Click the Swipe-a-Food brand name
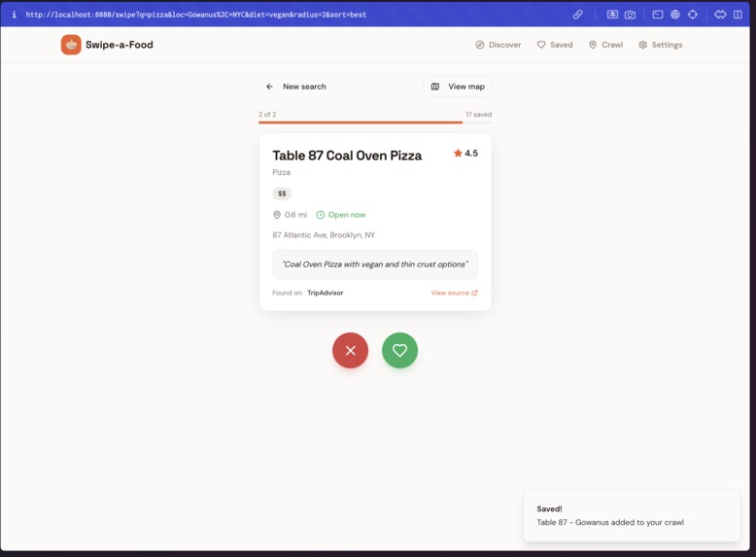This screenshot has height=557, width=756. (120, 45)
